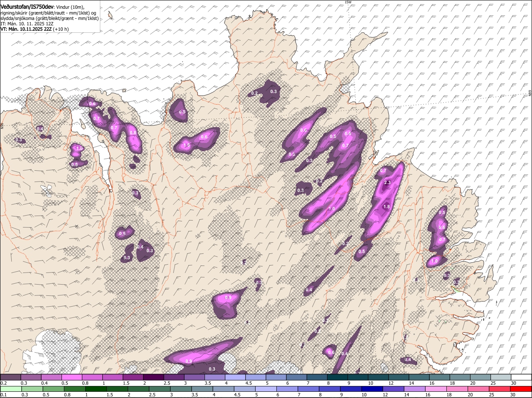Pick the pale green swatch after 0.1
Image resolution: width=532 pixels, height=398 pixels.
coord(12,389)
